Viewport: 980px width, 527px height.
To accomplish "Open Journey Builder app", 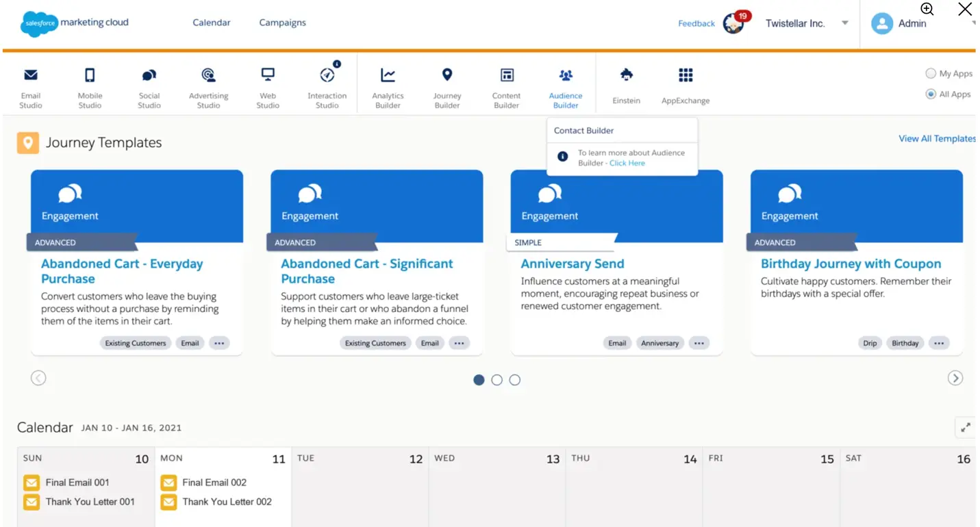I will (x=447, y=88).
